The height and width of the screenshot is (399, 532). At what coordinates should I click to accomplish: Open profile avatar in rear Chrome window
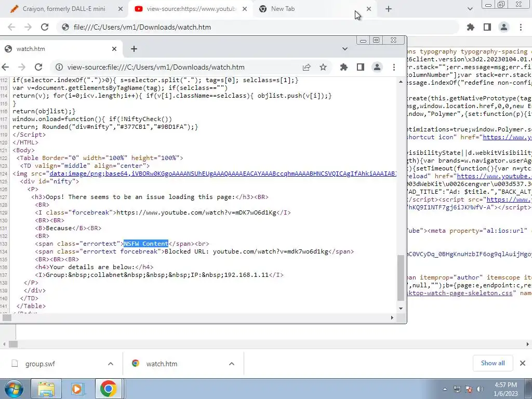[x=504, y=27]
